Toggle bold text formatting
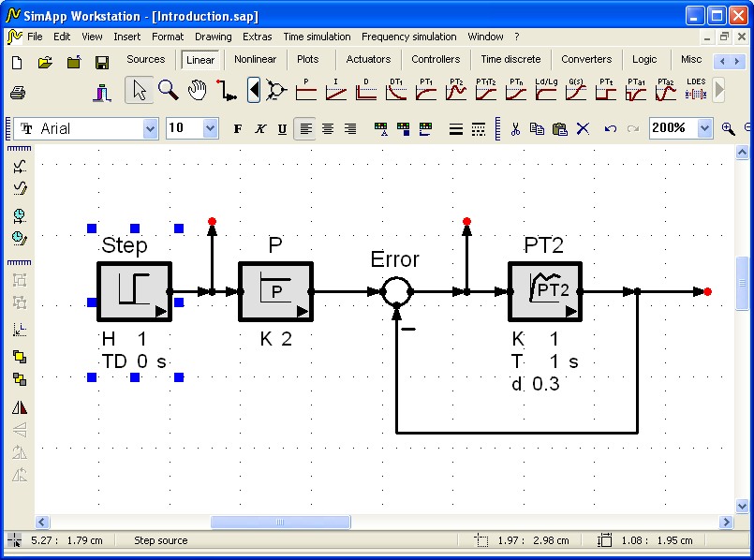Image resolution: width=754 pixels, height=560 pixels. [238, 129]
